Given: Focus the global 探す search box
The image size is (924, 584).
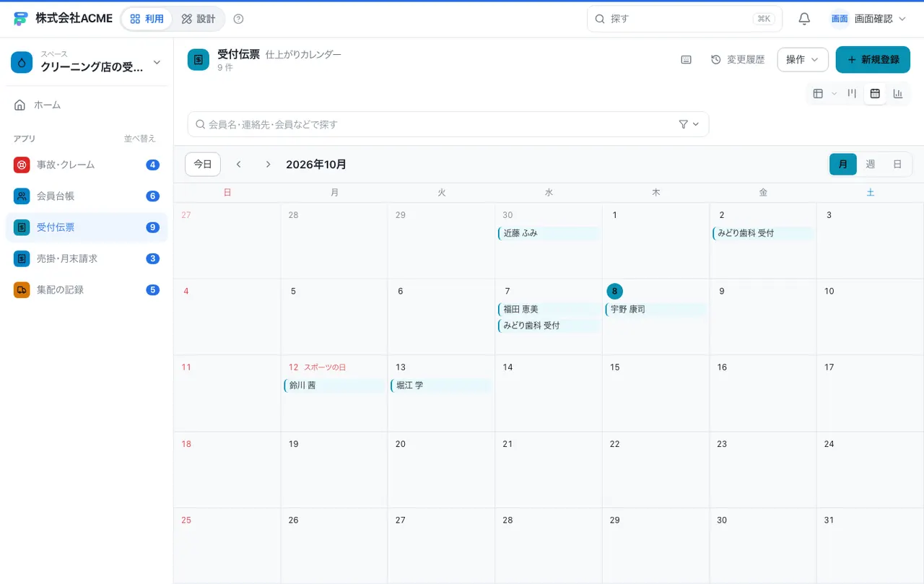Looking at the screenshot, I should tap(684, 19).
